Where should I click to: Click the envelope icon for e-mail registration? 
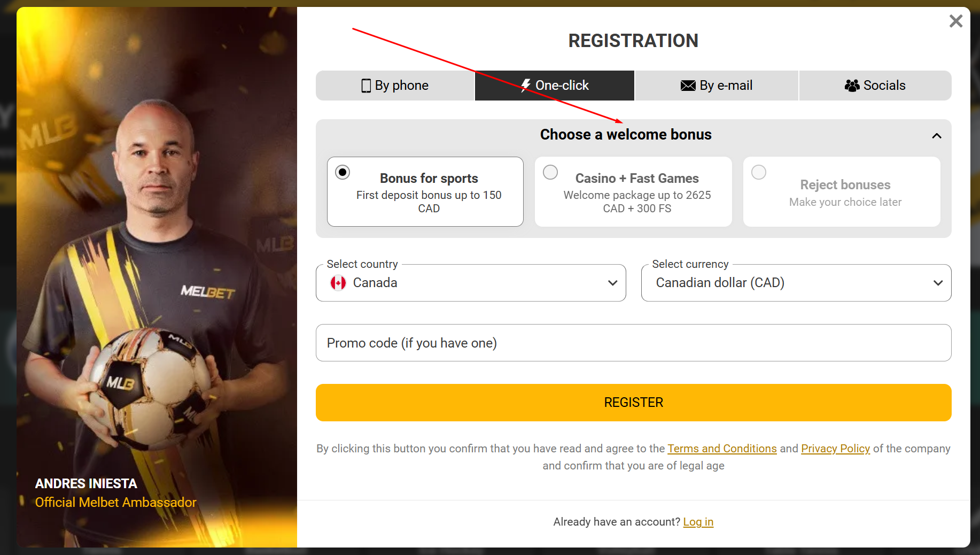(x=688, y=86)
